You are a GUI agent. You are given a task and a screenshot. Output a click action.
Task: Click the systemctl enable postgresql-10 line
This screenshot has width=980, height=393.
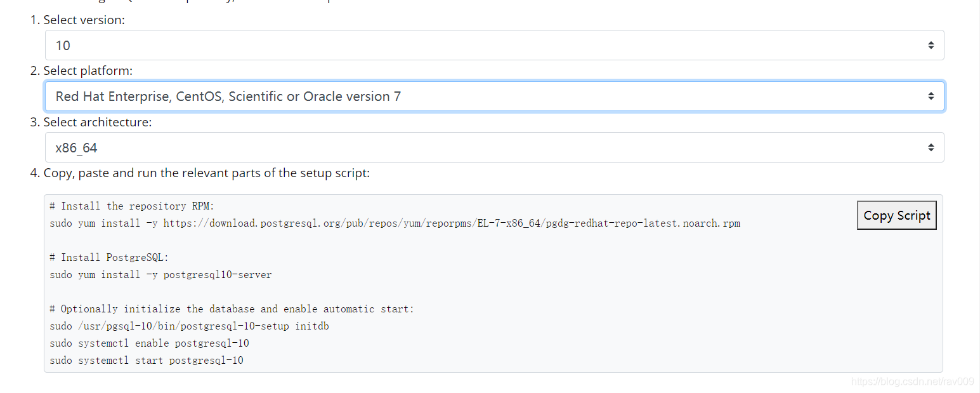coord(149,343)
